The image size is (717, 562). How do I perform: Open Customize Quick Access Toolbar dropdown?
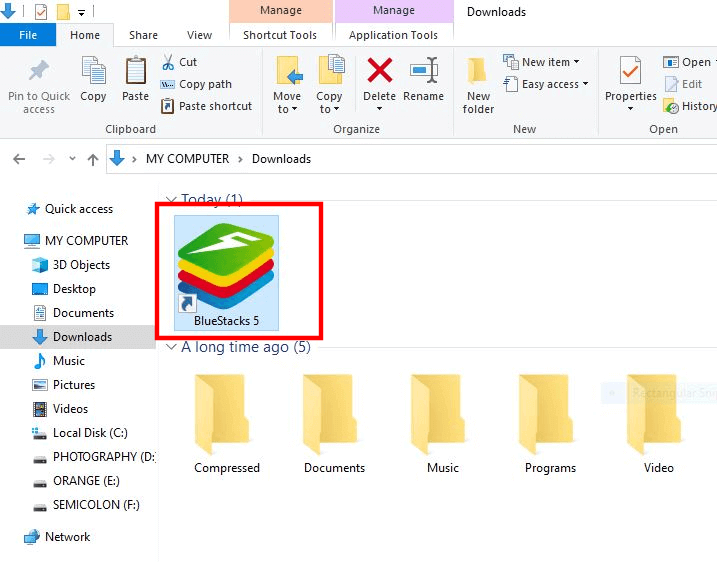click(x=81, y=12)
